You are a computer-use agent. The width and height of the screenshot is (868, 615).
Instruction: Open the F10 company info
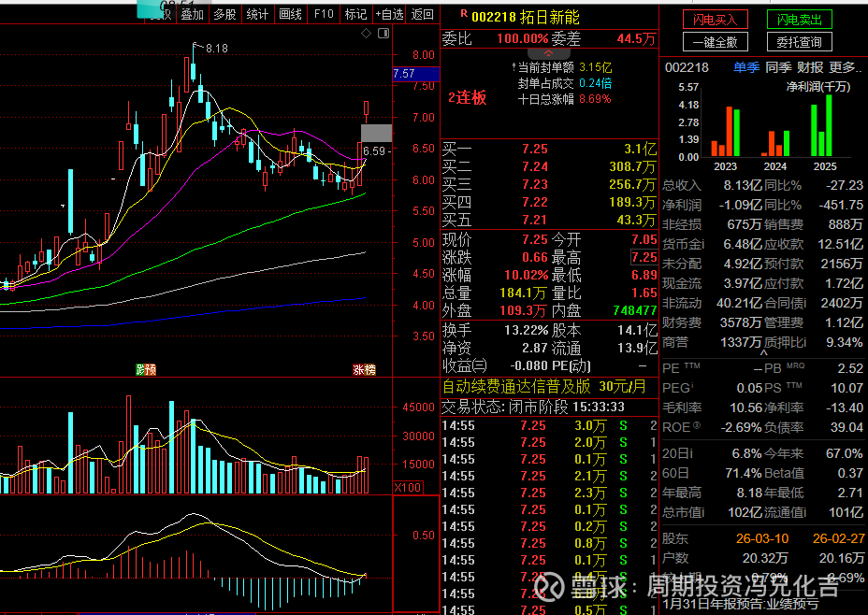[324, 14]
